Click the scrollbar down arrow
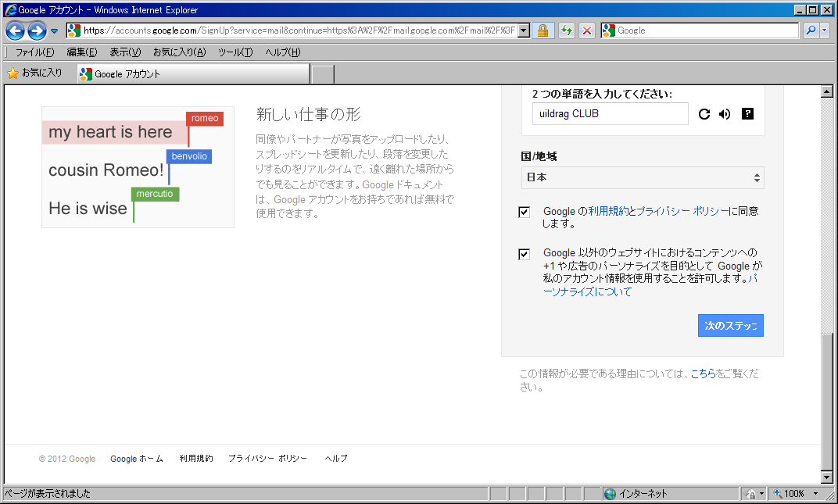The width and height of the screenshot is (838, 504). 827,477
